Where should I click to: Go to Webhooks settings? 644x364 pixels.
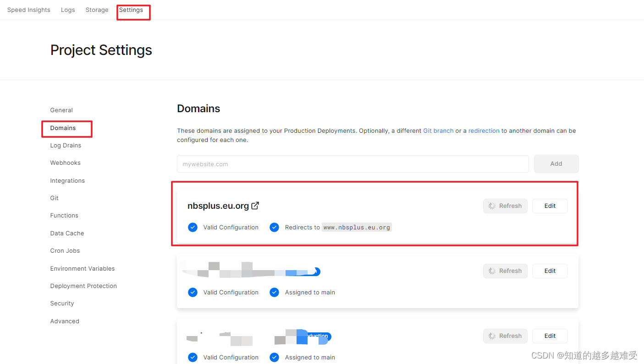[x=65, y=163]
